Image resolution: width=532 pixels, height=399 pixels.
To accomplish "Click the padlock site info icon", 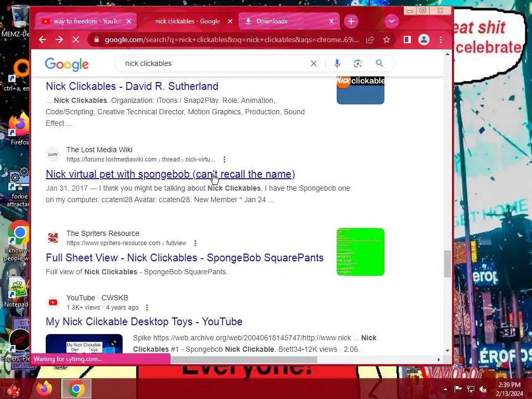I will click(97, 39).
